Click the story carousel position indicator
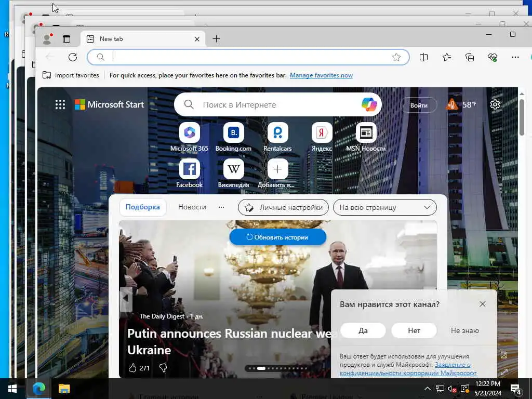This screenshot has width=532, height=399. tap(278, 368)
